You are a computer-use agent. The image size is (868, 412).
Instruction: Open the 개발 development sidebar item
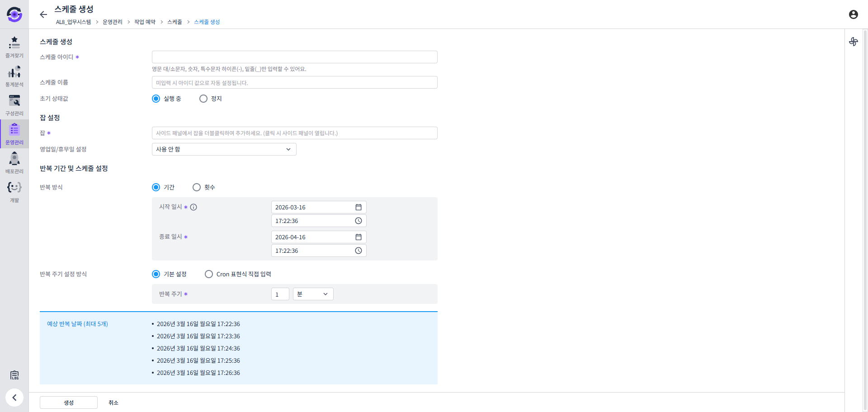(14, 192)
